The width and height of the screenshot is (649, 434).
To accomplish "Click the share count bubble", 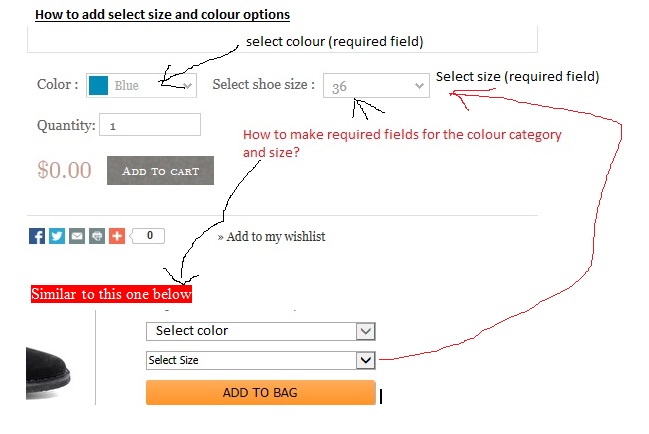I will [x=149, y=236].
